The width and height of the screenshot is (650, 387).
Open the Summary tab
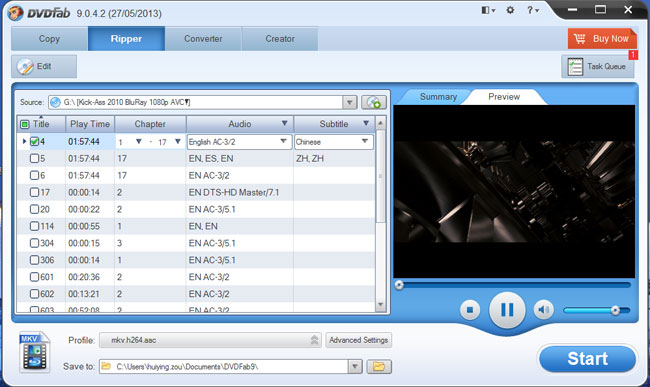[x=438, y=97]
